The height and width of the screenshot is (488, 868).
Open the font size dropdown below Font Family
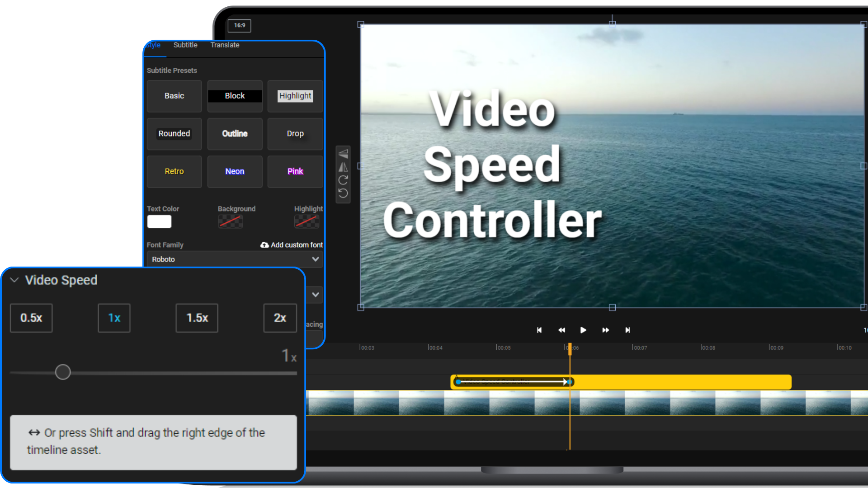coord(315,295)
